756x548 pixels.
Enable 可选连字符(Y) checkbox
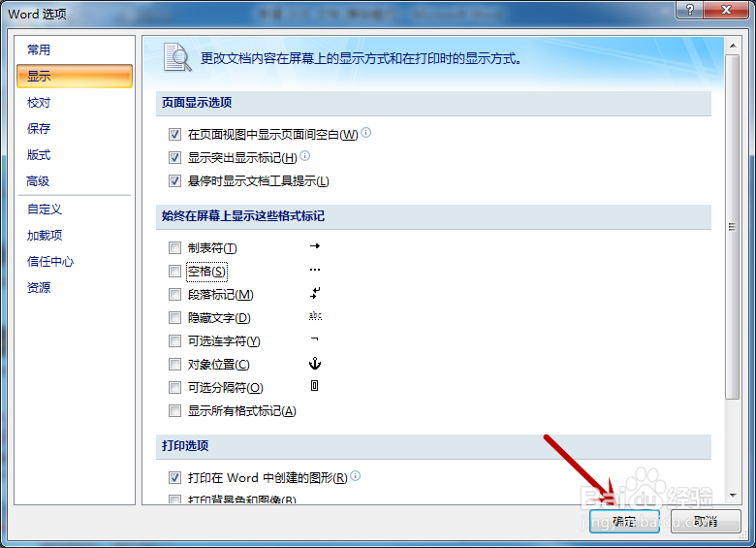pyautogui.click(x=174, y=341)
